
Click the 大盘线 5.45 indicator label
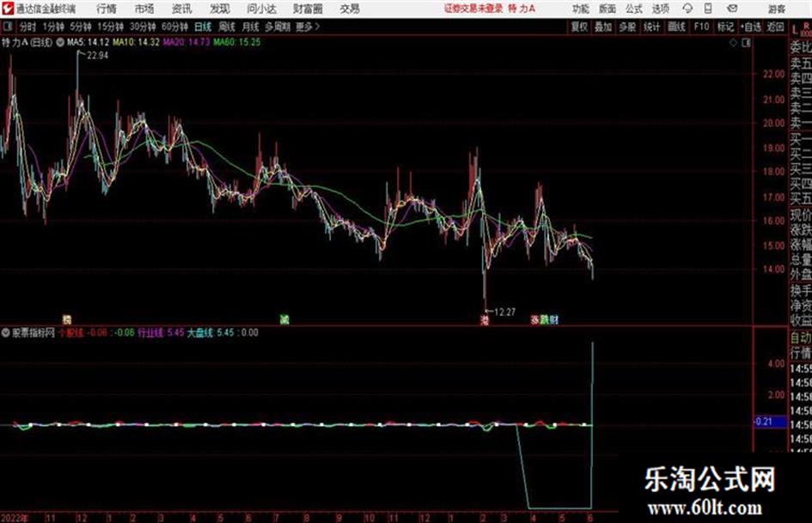click(211, 332)
